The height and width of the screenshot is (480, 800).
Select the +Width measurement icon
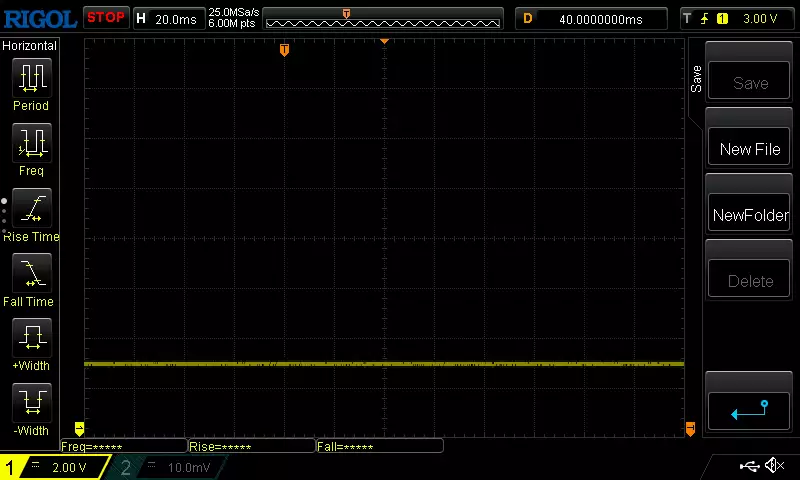click(32, 337)
